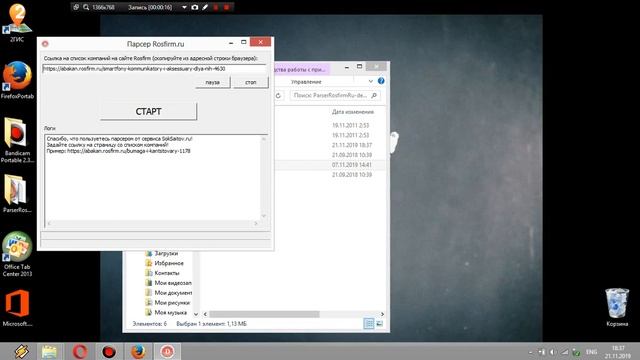
Task: Take a screenshot with the camera icon
Action: [195, 7]
